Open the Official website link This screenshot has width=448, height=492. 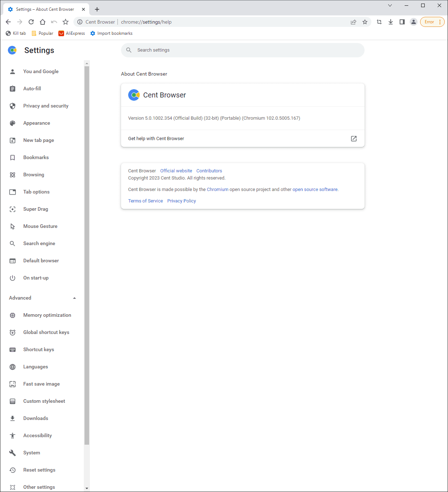pyautogui.click(x=176, y=171)
